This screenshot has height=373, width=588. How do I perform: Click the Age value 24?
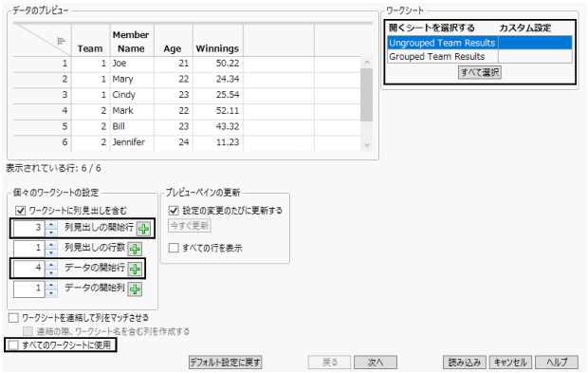(x=174, y=142)
